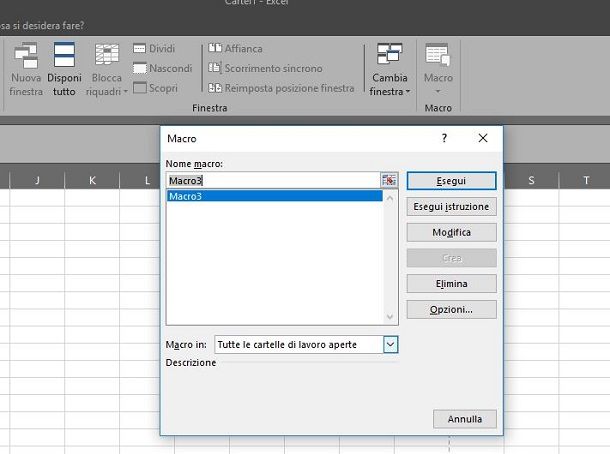Click Annulla to cancel dialog
This screenshot has width=610, height=454.
(x=465, y=419)
